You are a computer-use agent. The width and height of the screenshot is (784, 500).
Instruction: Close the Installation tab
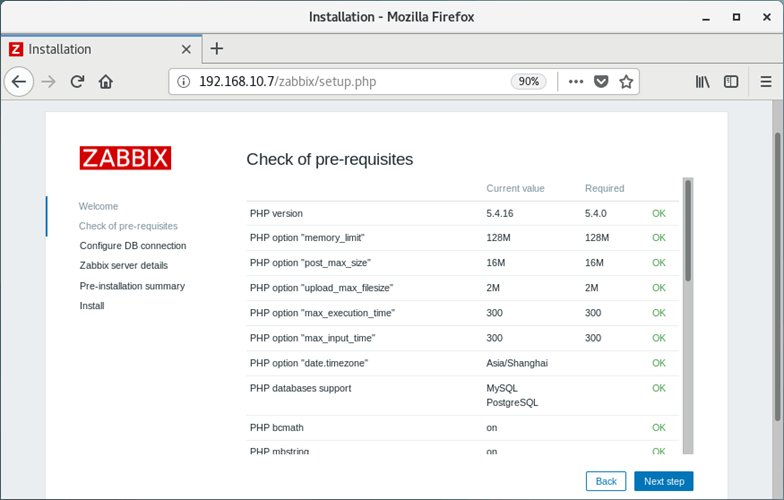pyautogui.click(x=186, y=49)
